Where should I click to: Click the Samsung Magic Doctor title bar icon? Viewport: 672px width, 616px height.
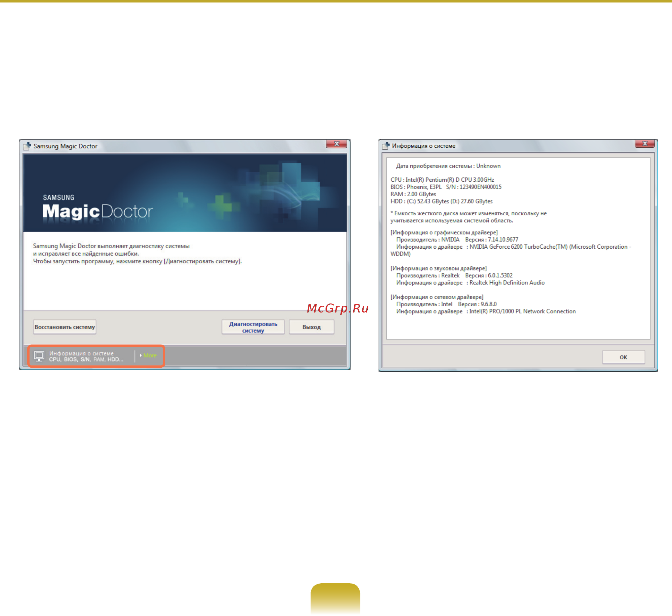pyautogui.click(x=27, y=146)
